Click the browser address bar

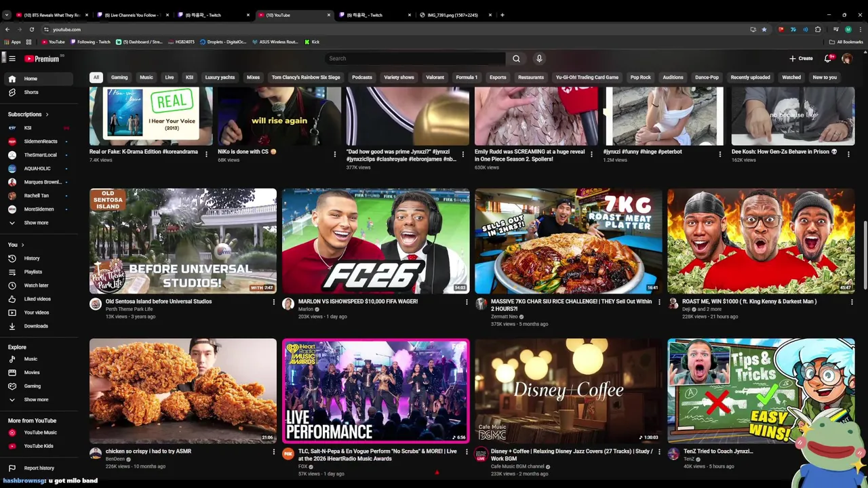pyautogui.click(x=393, y=29)
